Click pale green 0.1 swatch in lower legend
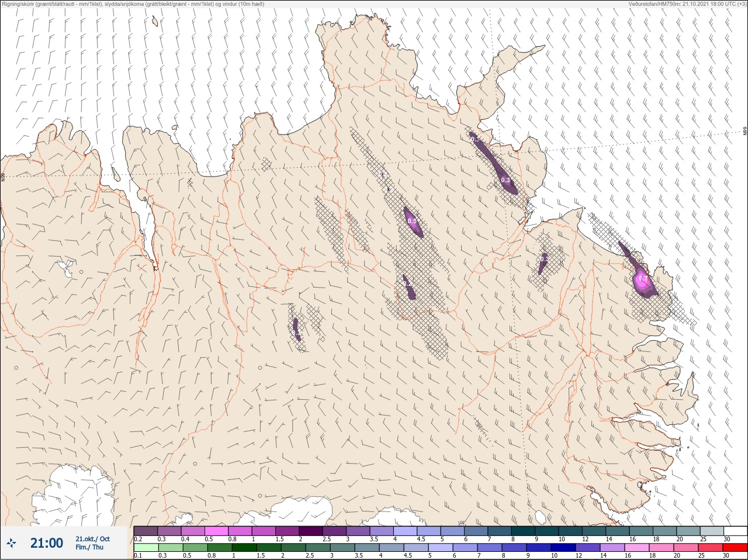748x560 pixels. pos(146,548)
